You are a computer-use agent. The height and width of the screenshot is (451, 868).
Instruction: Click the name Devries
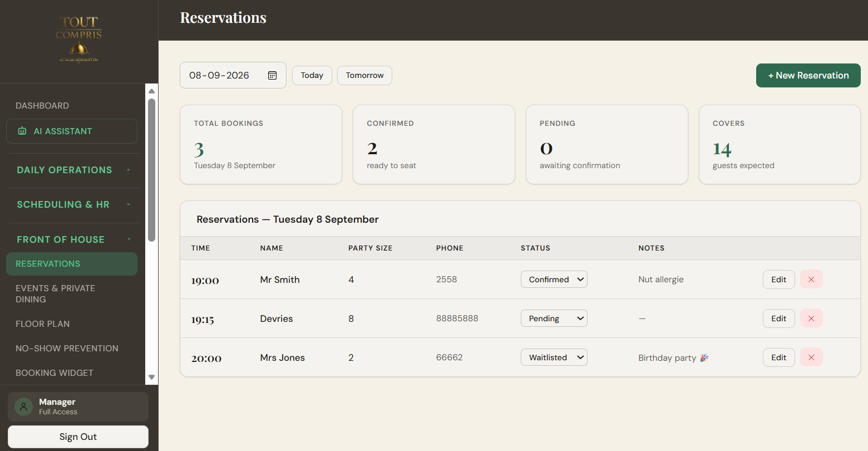[x=277, y=318]
